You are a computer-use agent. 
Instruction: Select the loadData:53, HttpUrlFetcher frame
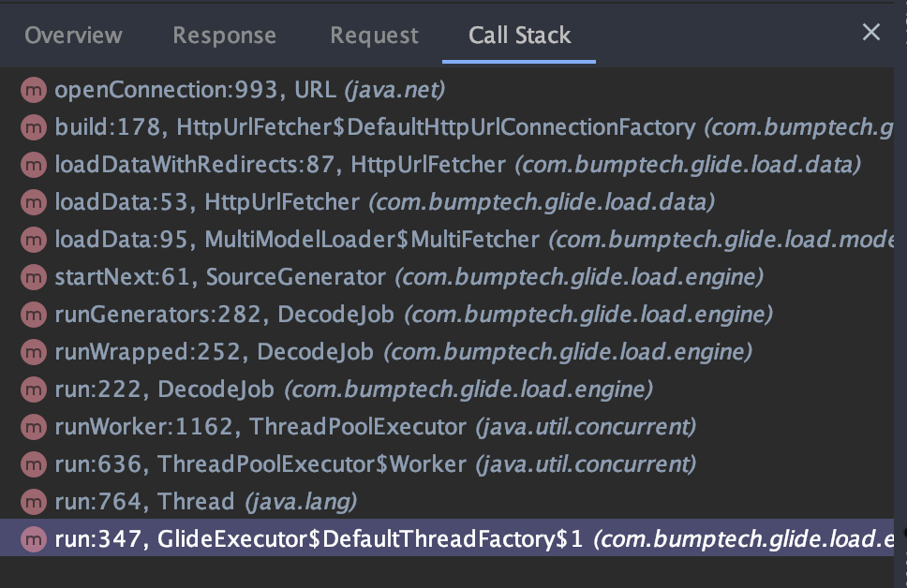pyautogui.click(x=447, y=202)
